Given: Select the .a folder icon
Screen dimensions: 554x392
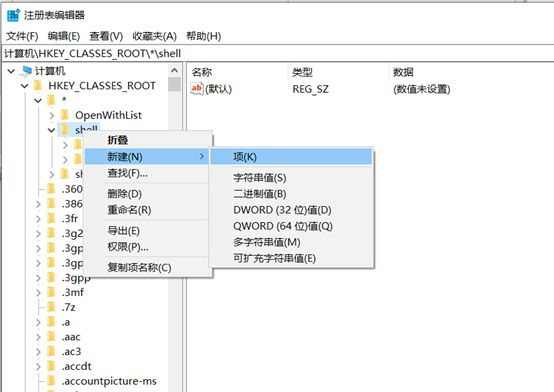Looking at the screenshot, I should [x=51, y=322].
